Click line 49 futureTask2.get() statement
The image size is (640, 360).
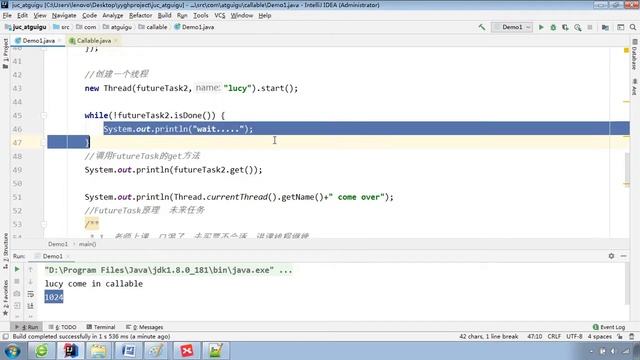(x=173, y=170)
